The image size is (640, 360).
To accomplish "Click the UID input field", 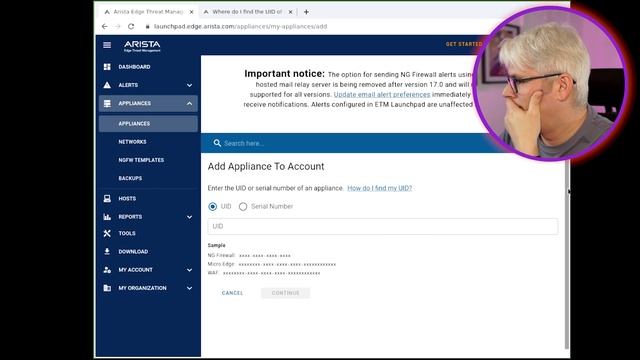I will click(x=382, y=226).
